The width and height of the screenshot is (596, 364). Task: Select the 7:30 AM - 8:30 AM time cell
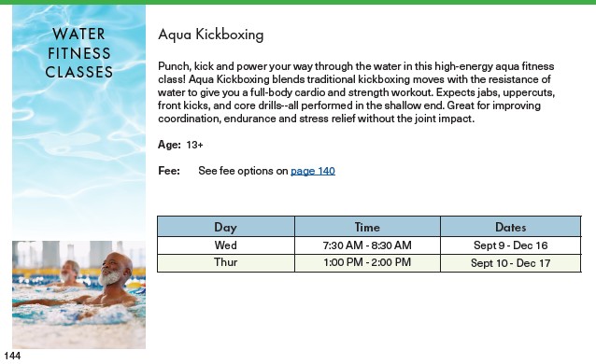[x=367, y=245]
